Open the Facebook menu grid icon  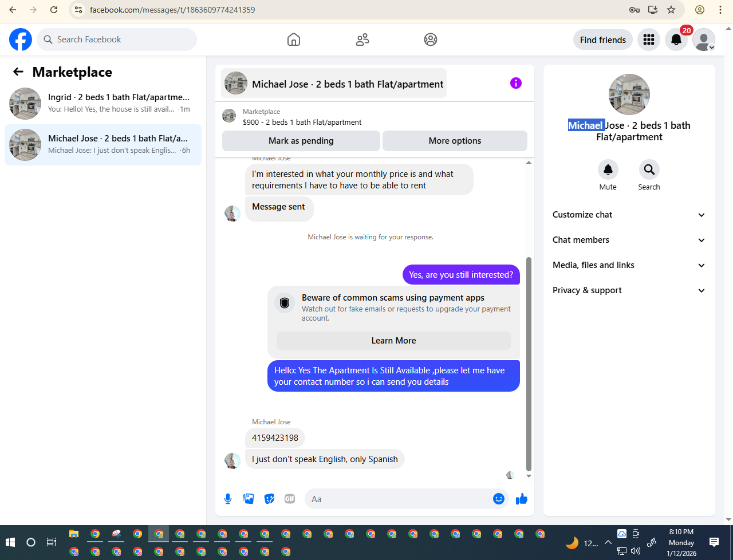(x=649, y=40)
